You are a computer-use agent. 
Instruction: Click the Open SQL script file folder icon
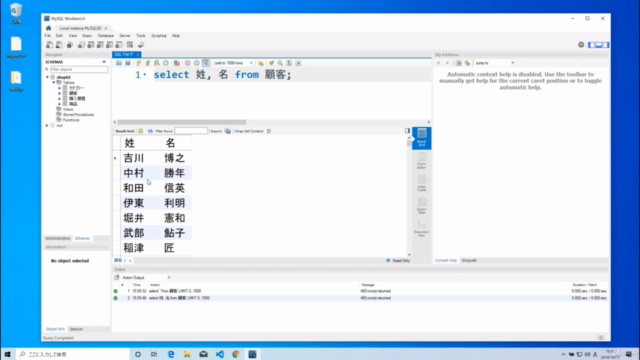[x=119, y=63]
